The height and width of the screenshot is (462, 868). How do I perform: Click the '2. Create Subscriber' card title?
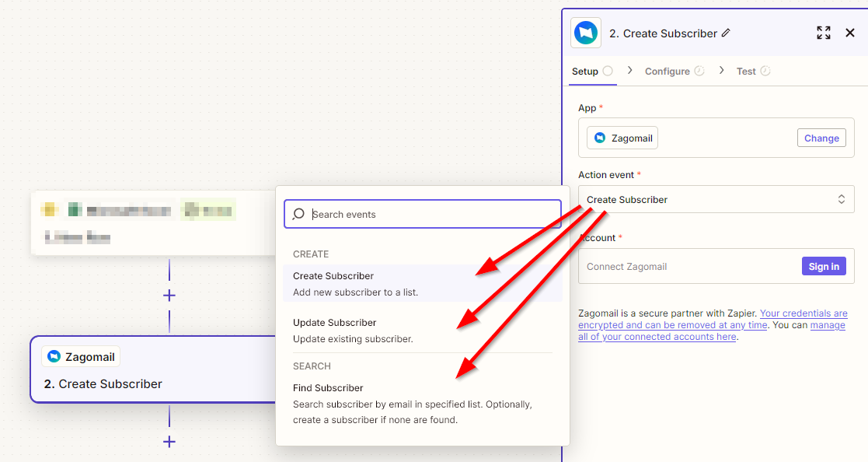click(103, 384)
